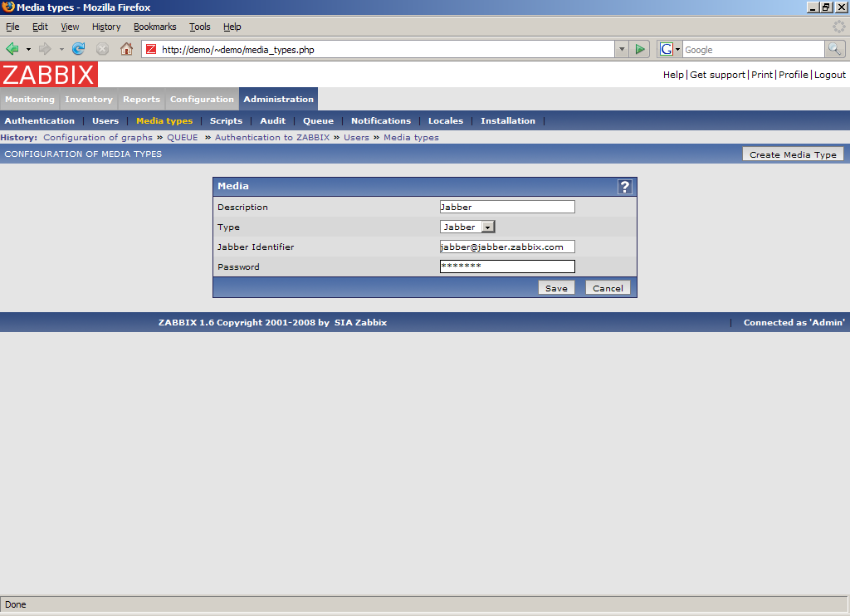Save the media type form
This screenshot has height=616, width=850.
tap(556, 288)
